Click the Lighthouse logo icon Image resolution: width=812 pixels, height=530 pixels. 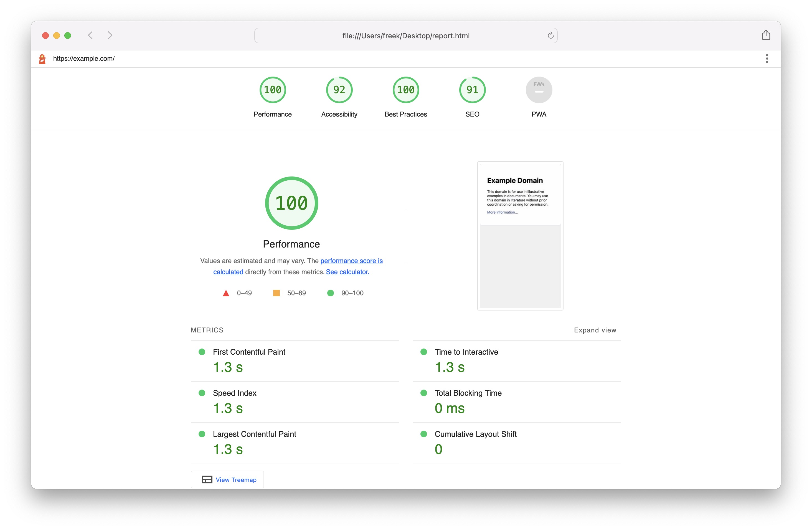pos(42,59)
